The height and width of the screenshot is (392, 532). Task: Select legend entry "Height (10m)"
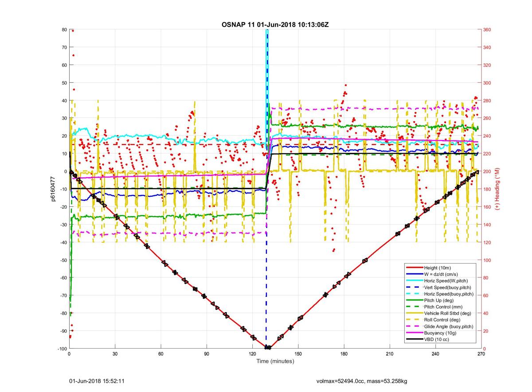click(x=438, y=268)
